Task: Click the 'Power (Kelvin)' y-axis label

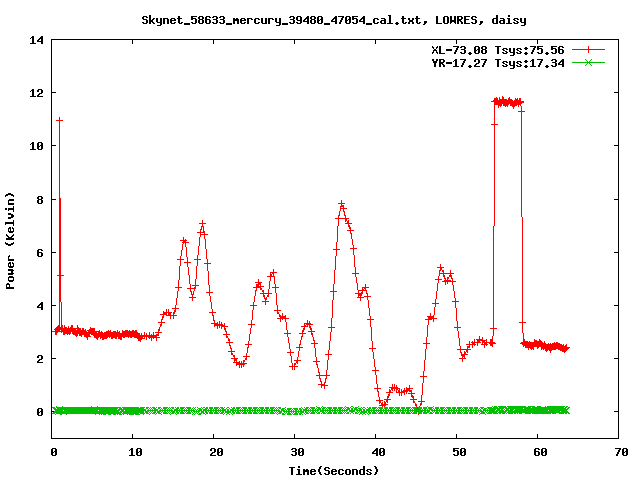Action: coord(10,241)
